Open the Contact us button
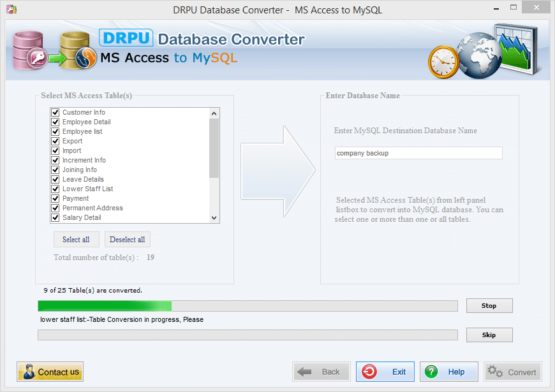555x392 pixels. pyautogui.click(x=50, y=372)
